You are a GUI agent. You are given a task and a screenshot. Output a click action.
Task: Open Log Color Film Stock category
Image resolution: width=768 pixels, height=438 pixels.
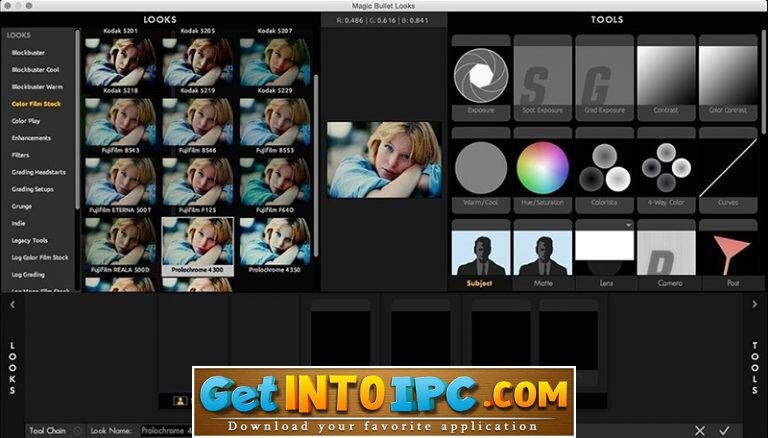coord(40,258)
